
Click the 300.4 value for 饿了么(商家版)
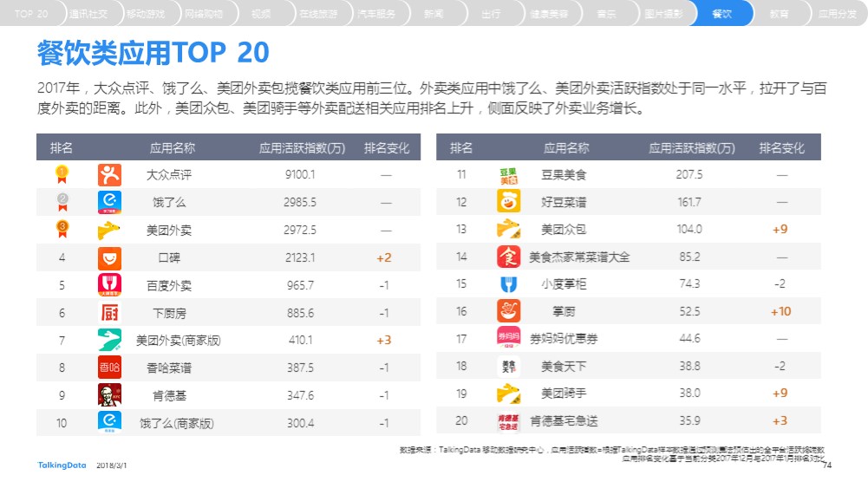(301, 423)
